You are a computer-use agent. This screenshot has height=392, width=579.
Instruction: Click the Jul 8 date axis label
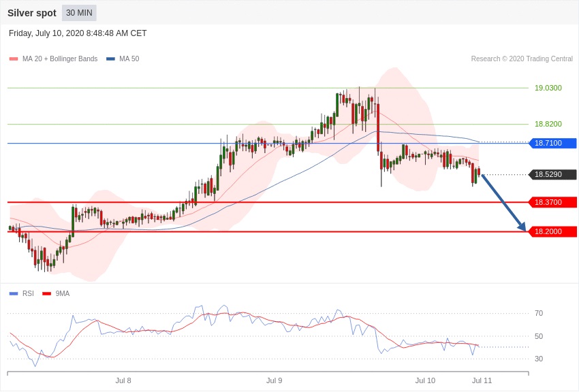tap(123, 380)
